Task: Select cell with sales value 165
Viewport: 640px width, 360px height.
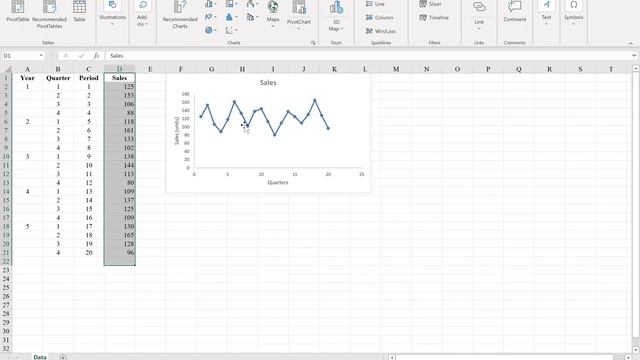Action: [120, 235]
